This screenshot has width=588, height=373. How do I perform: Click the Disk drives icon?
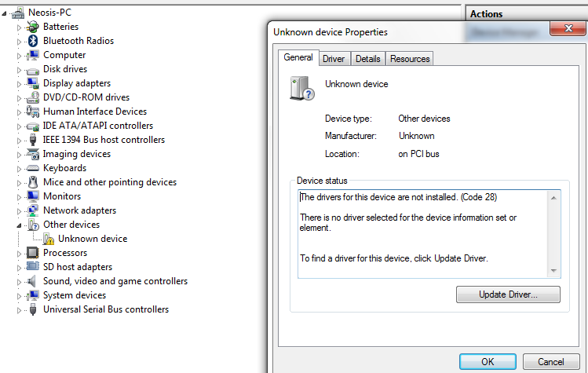pyautogui.click(x=33, y=71)
